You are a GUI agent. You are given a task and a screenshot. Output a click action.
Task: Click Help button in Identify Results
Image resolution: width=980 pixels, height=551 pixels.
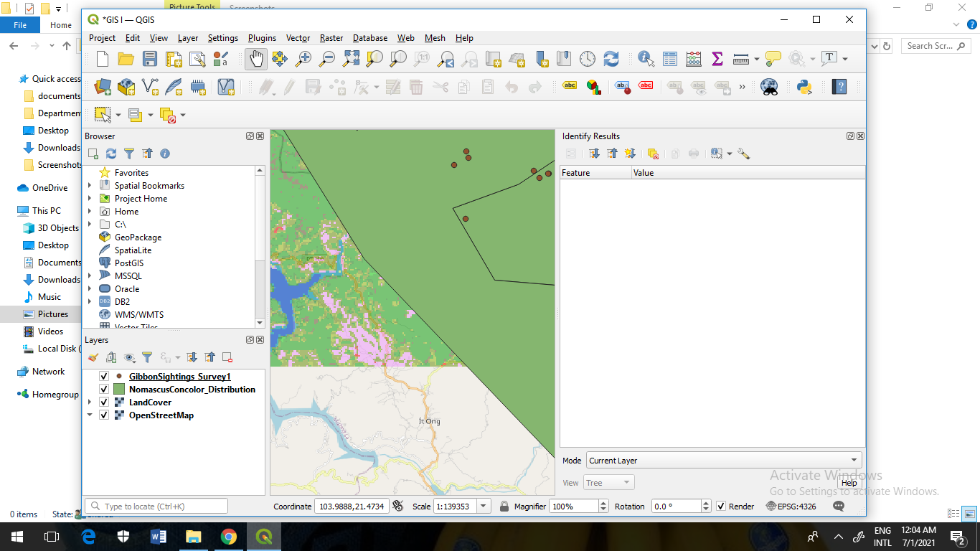(849, 483)
